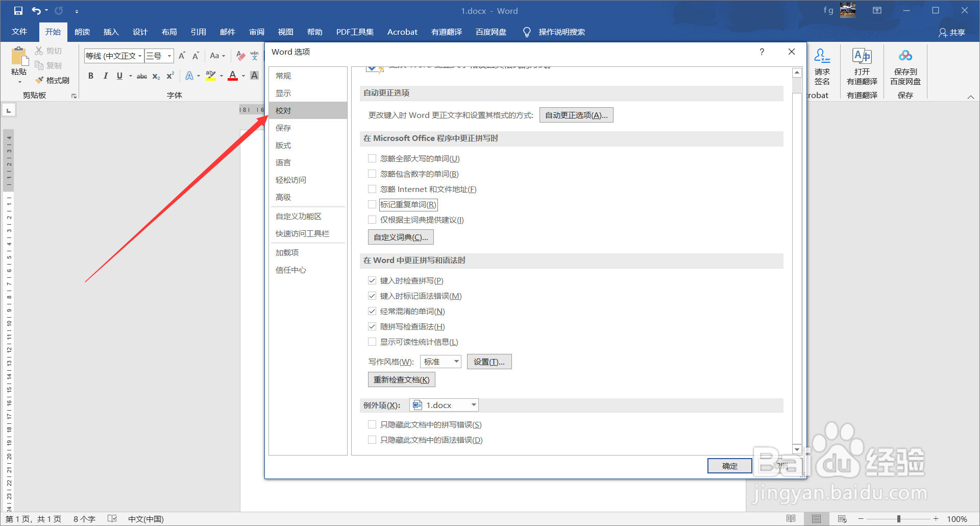Click the Cut (剪切) scissors icon
The height and width of the screenshot is (526, 980).
click(39, 51)
